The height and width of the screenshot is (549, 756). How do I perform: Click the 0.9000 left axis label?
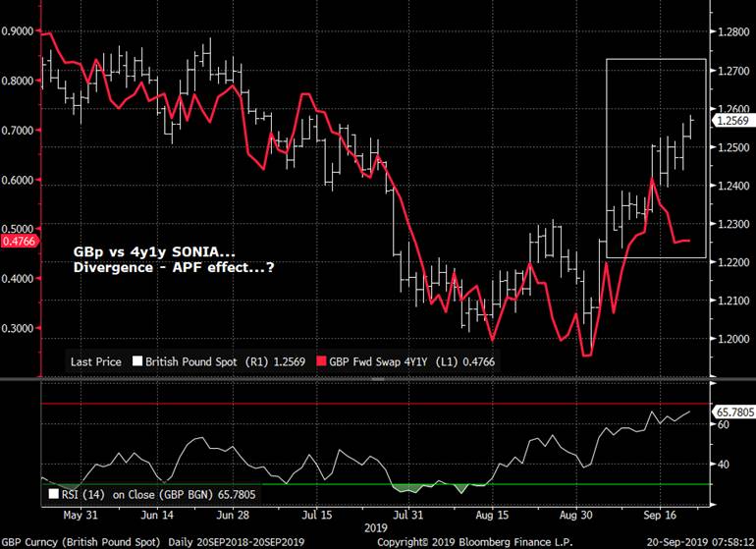(18, 31)
